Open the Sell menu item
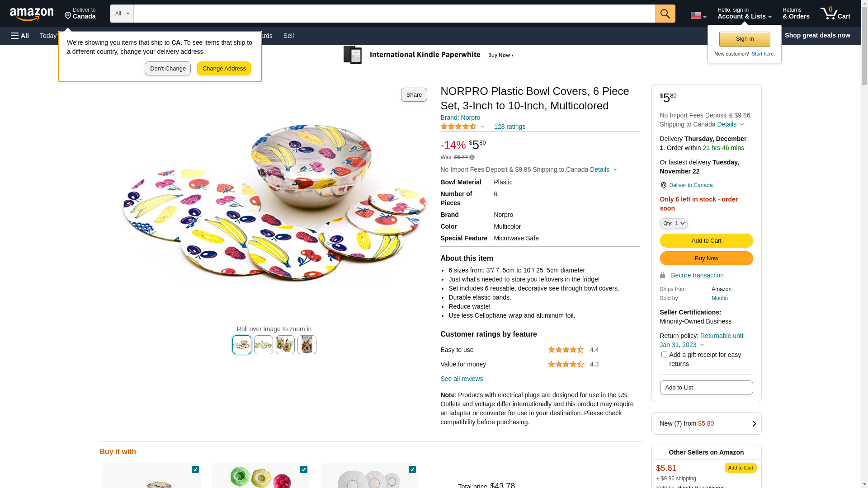 click(288, 36)
